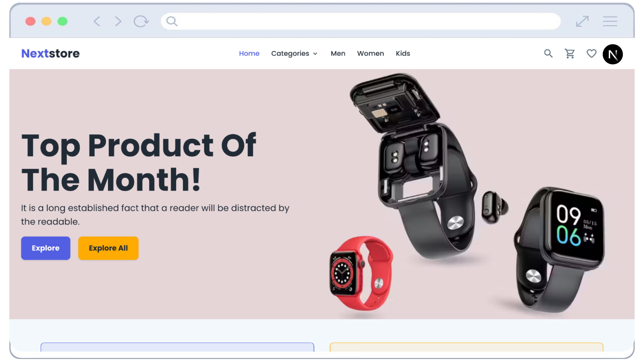Click the browser address bar search icon
The height and width of the screenshot is (362, 644).
click(x=172, y=21)
